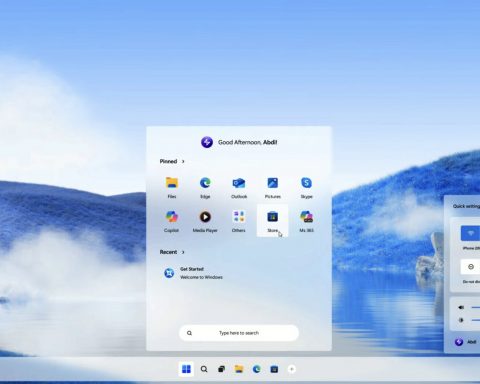Click the 'Type here to search' field
The height and width of the screenshot is (384, 480).
coord(239,333)
